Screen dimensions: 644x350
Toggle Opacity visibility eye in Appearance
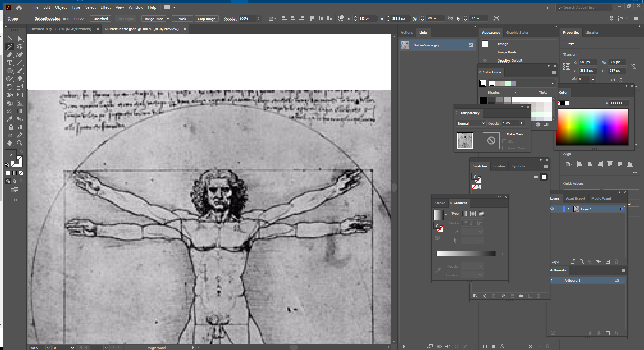[x=485, y=60]
